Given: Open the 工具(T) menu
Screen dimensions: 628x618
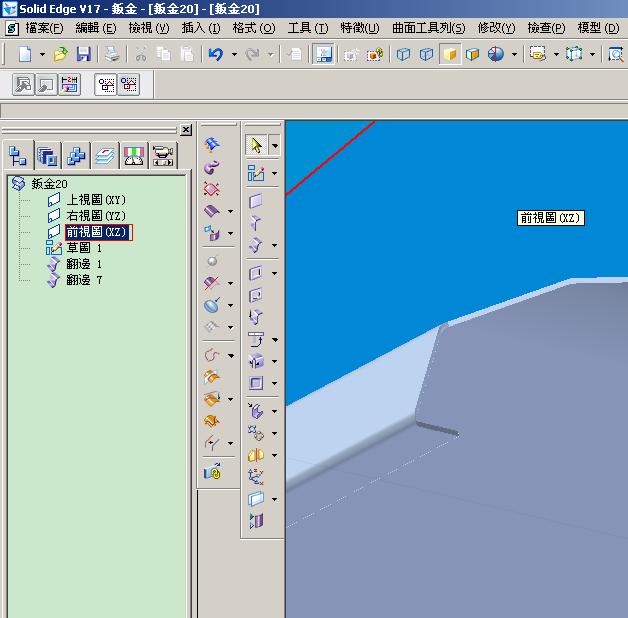Looking at the screenshot, I should (308, 28).
